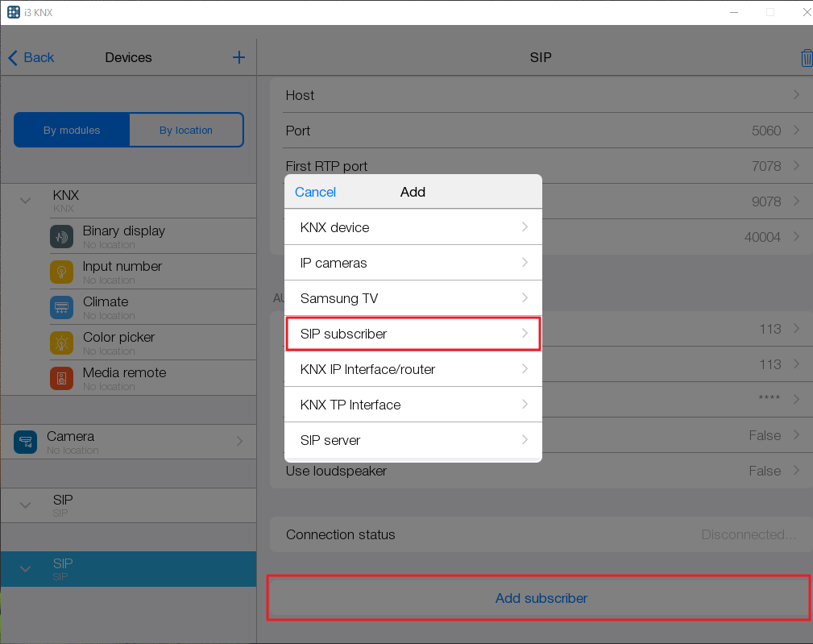Screen dimensions: 813x644
Task: Choose KNX IP Interface/router option
Action: coord(413,369)
